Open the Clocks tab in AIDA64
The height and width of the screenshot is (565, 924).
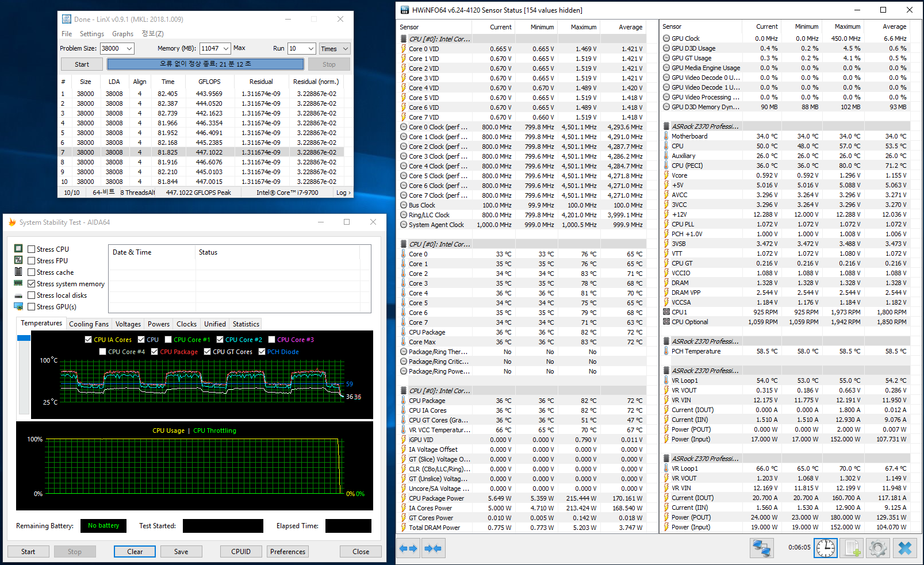tap(186, 324)
